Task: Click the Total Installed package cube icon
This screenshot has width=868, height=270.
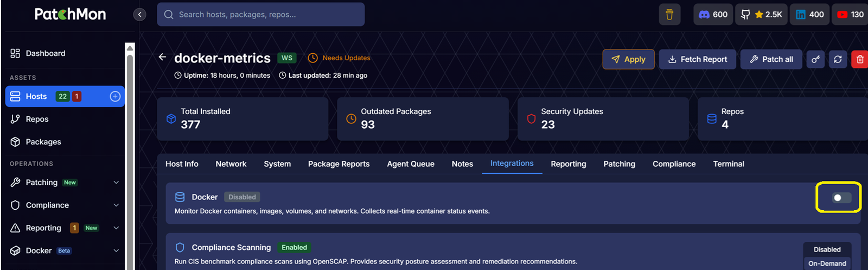Action: click(171, 118)
